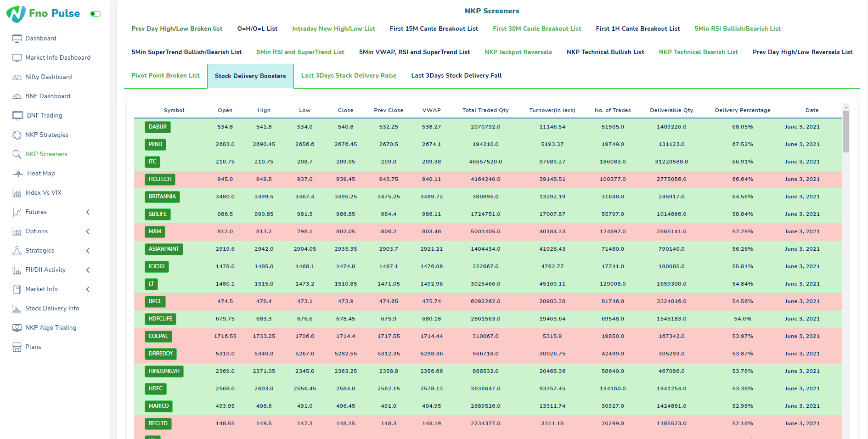Click the VWAP column header
The height and width of the screenshot is (439, 868).
click(432, 110)
